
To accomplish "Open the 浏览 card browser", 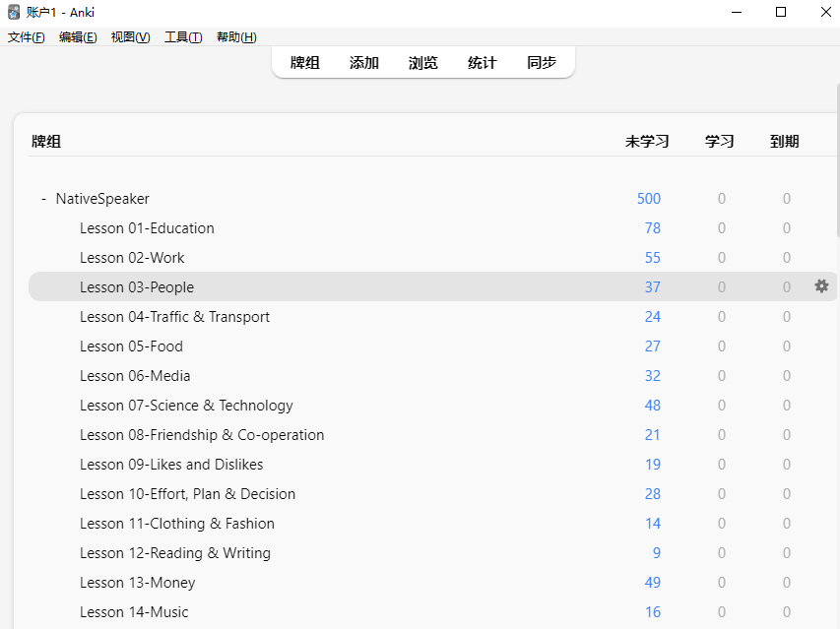I will pyautogui.click(x=423, y=63).
